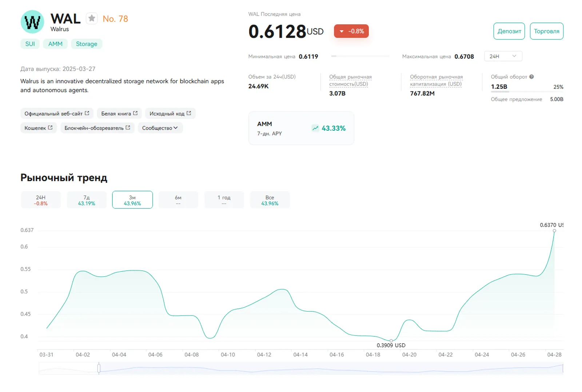The height and width of the screenshot is (392, 582).
Task: Switch chart to 3м period
Action: pos(132,200)
